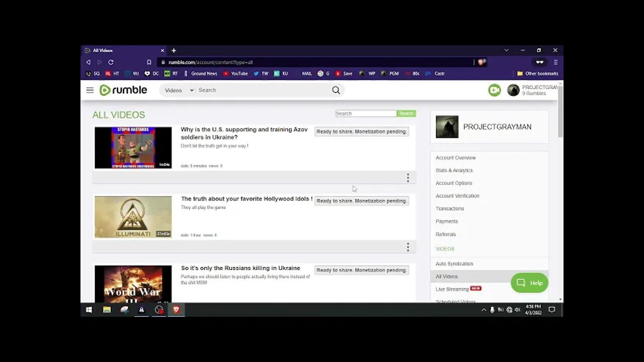
Task: Open the Videos search type dropdown
Action: click(179, 90)
